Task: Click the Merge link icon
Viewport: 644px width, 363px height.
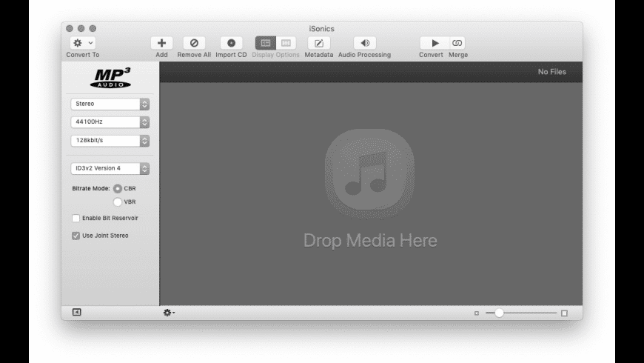Action: click(457, 43)
